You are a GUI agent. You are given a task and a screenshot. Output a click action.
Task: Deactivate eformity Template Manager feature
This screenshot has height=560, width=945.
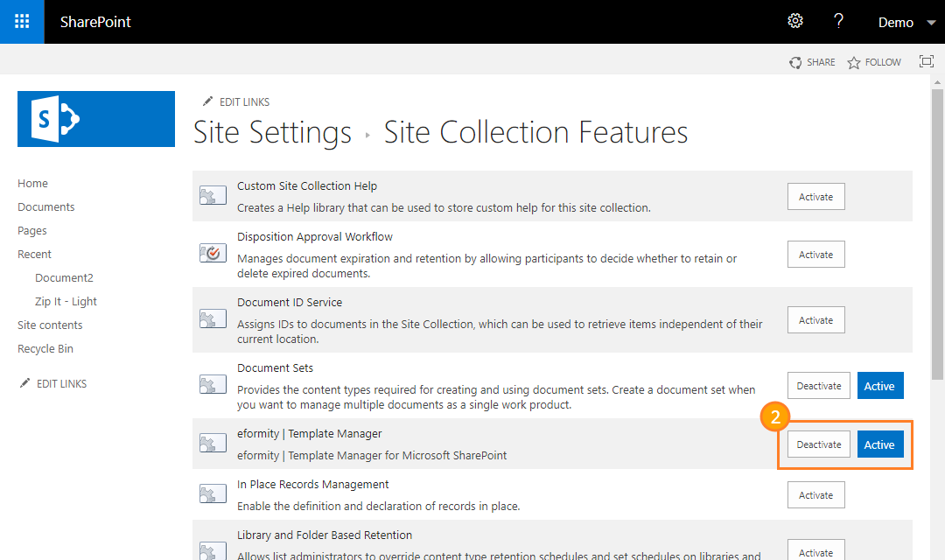click(x=818, y=444)
